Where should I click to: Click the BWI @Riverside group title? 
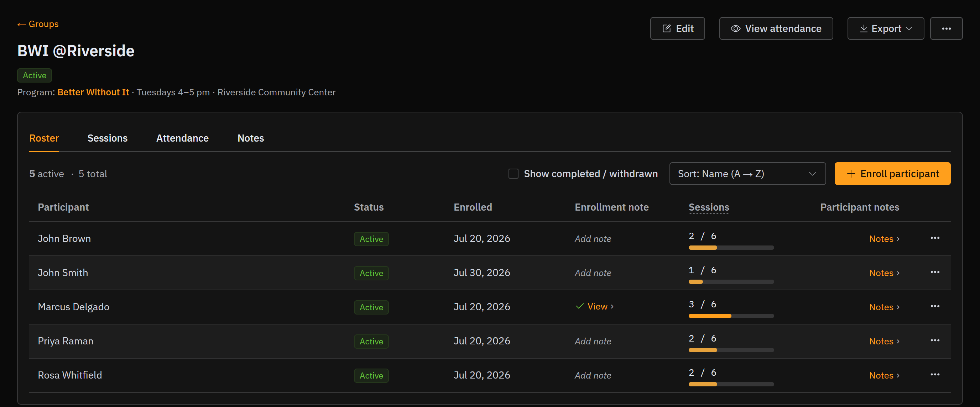(x=76, y=51)
